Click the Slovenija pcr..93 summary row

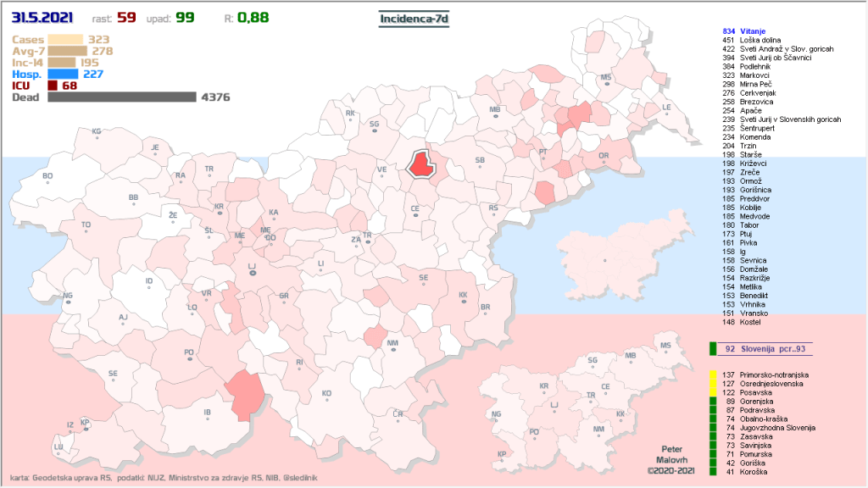coord(761,348)
